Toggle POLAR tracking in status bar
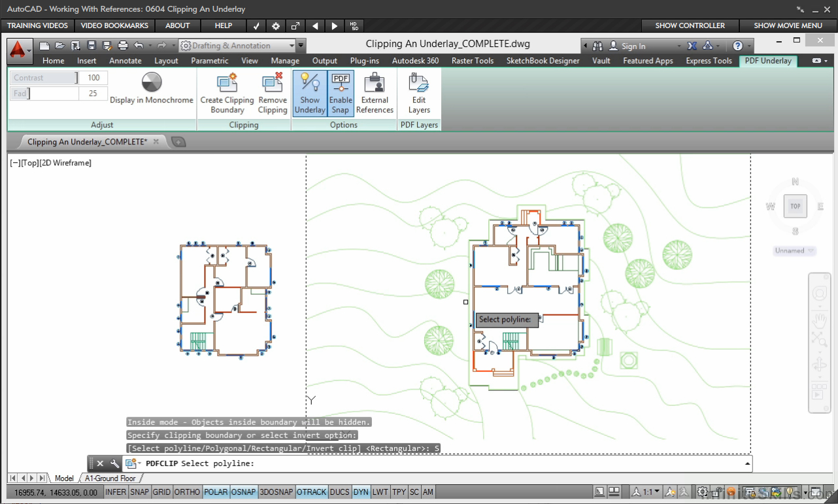This screenshot has height=504, width=838. (216, 492)
